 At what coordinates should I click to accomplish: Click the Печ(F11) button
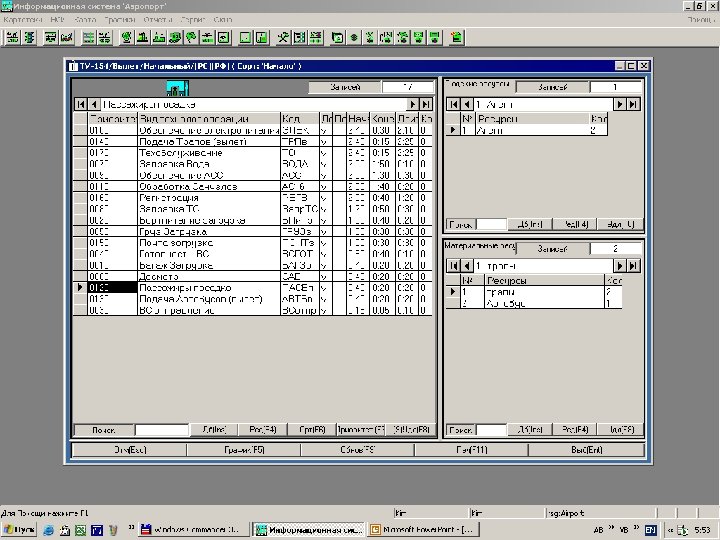click(472, 450)
